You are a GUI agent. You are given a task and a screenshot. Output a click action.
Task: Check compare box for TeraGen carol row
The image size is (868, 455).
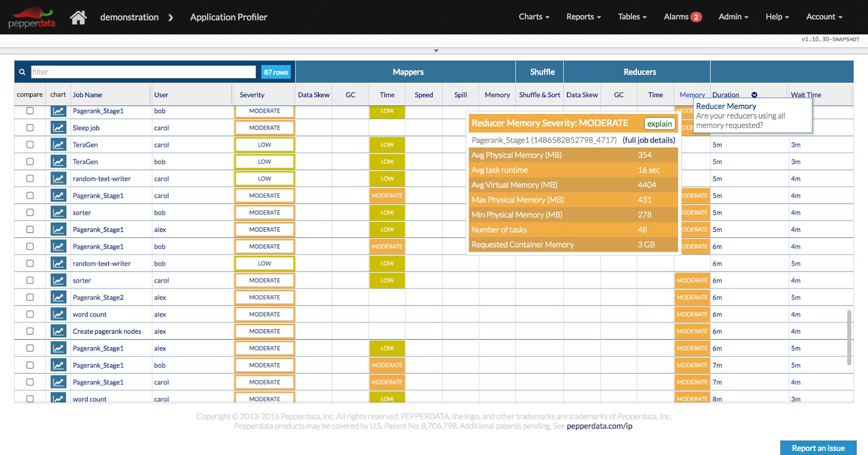pos(30,145)
